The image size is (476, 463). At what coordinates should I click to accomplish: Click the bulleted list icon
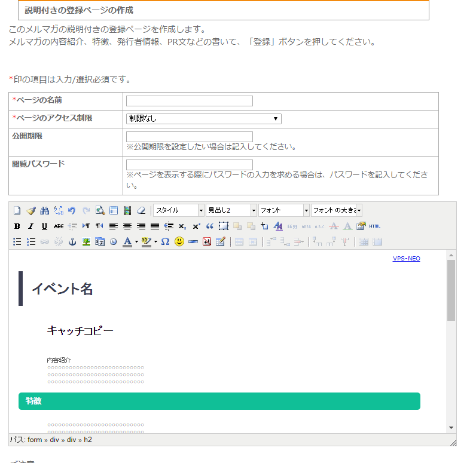(x=17, y=242)
